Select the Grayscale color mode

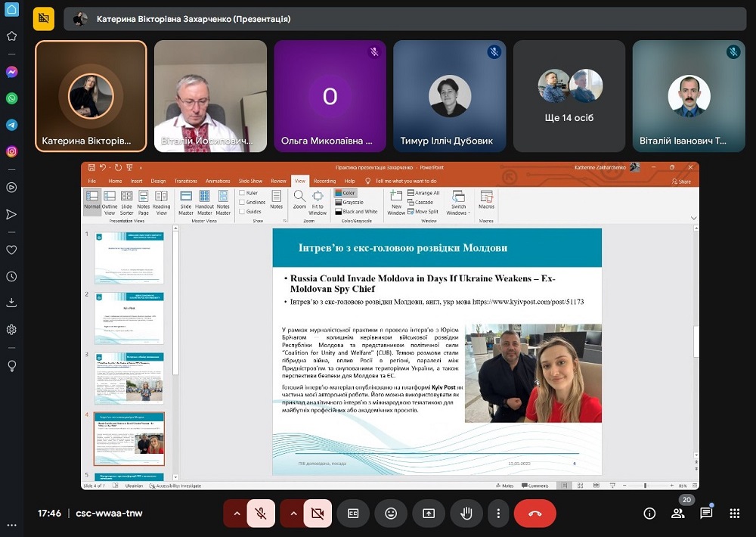click(x=352, y=203)
